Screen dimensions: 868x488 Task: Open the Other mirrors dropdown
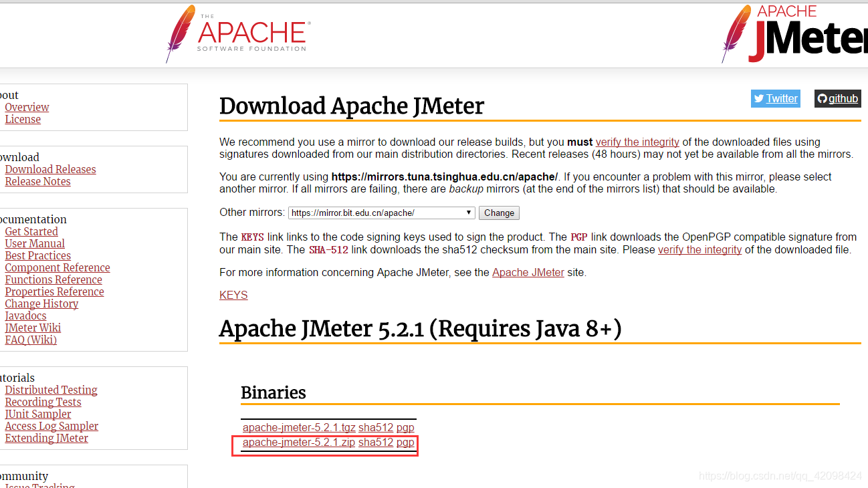pos(382,213)
